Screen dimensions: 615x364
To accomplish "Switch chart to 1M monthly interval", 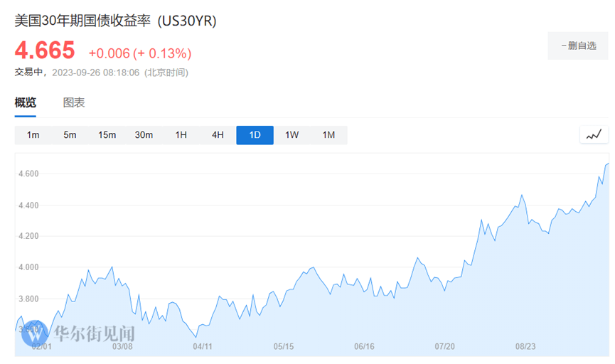I will (x=328, y=135).
